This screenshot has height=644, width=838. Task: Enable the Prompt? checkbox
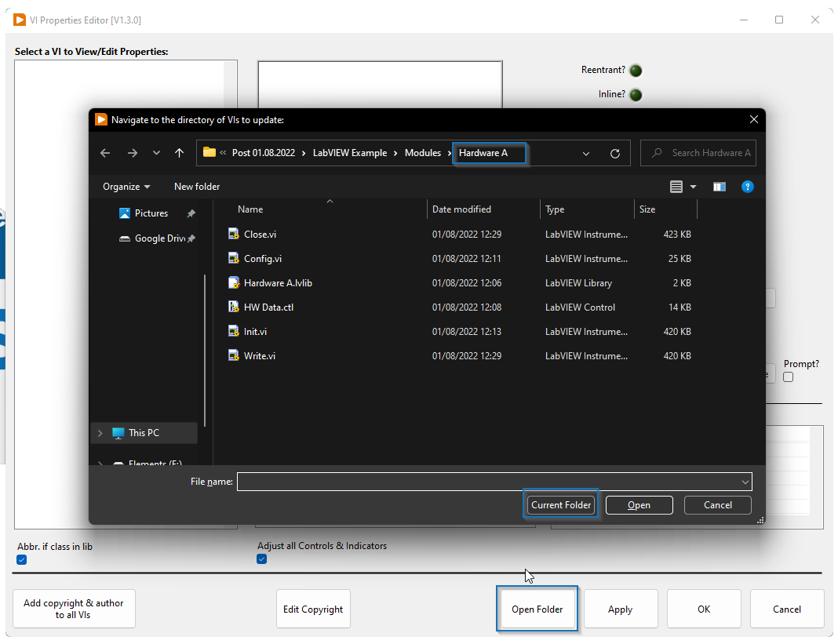pyautogui.click(x=788, y=377)
